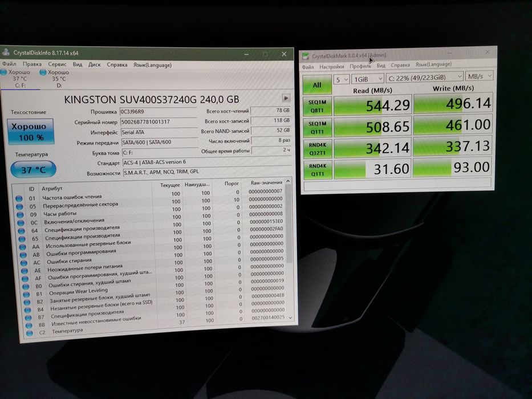The width and height of the screenshot is (532, 399).
Task: Open test count dropdown showing 5
Action: pos(342,79)
